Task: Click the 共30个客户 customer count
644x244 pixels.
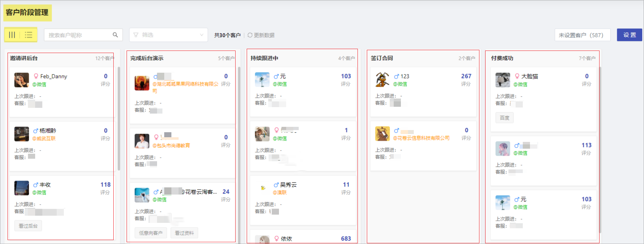Action: 227,35
